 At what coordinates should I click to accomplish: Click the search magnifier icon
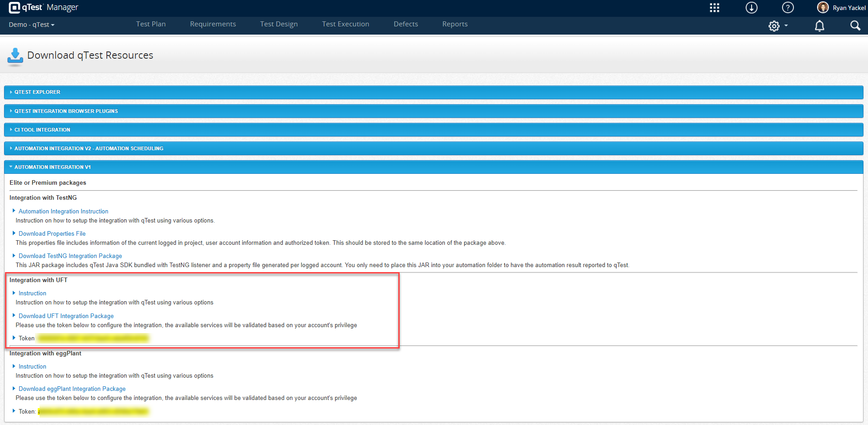click(x=855, y=26)
